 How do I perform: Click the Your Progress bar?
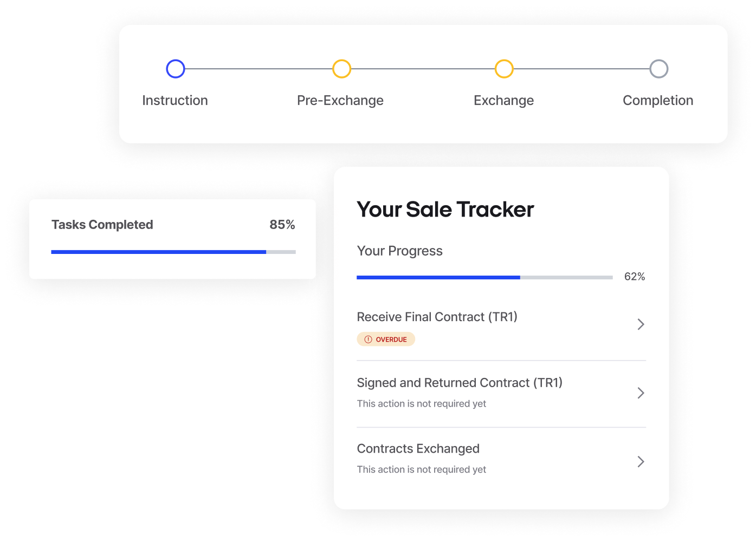click(484, 277)
